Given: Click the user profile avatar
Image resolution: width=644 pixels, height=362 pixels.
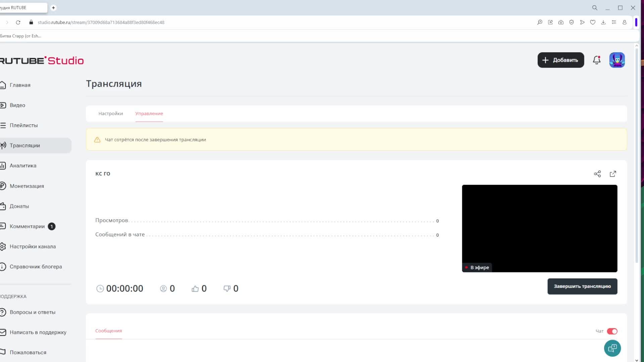Looking at the screenshot, I should (617, 60).
